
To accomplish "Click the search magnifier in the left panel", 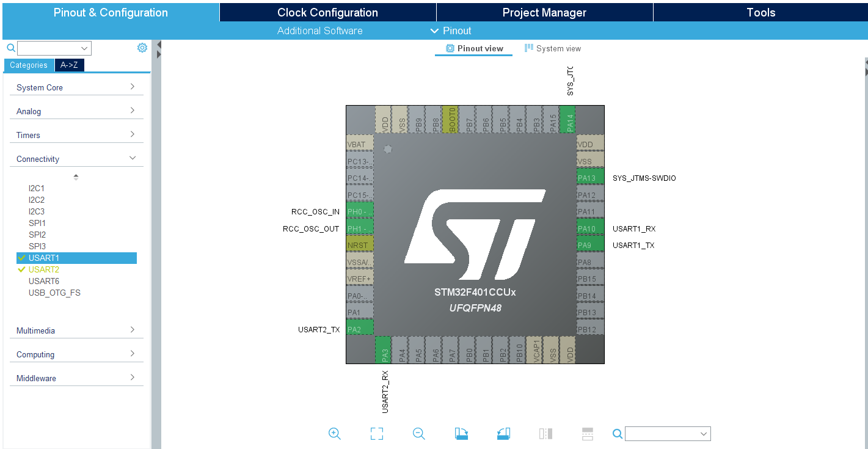I will coord(10,48).
